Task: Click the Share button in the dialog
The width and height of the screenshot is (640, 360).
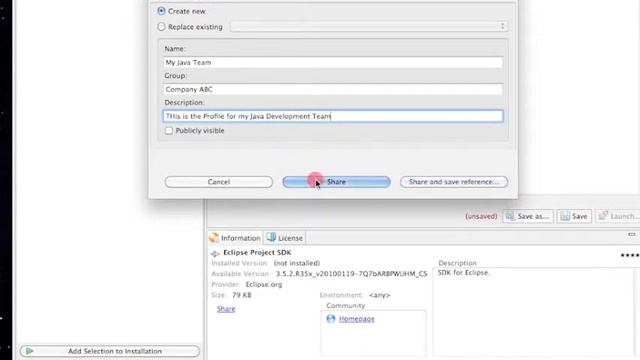Action: pos(336,182)
